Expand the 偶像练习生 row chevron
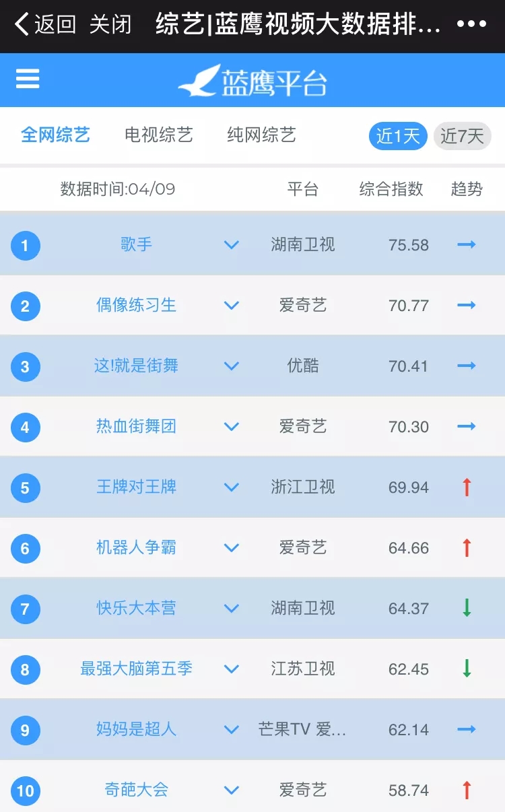505x812 pixels. click(x=232, y=306)
